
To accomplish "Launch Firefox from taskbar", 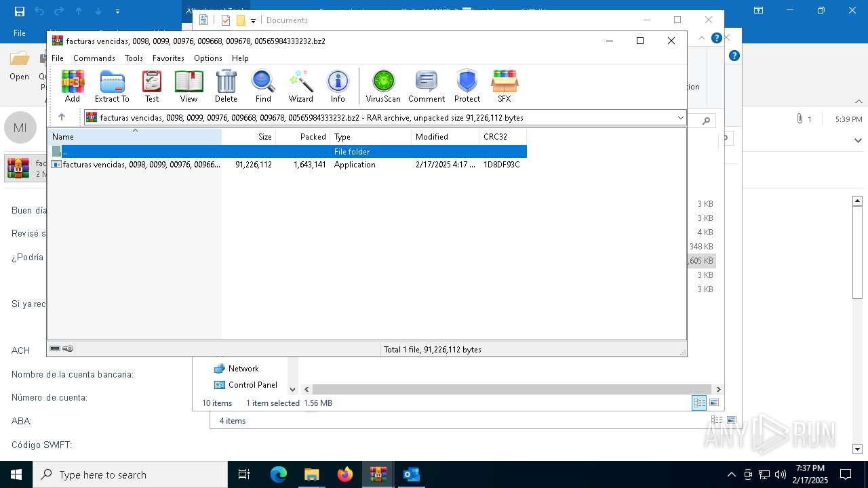I will click(345, 474).
